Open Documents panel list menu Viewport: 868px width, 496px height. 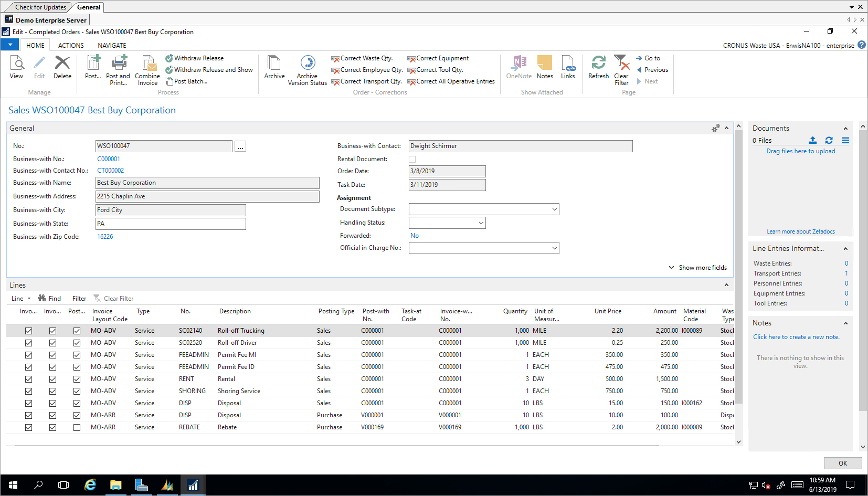845,140
